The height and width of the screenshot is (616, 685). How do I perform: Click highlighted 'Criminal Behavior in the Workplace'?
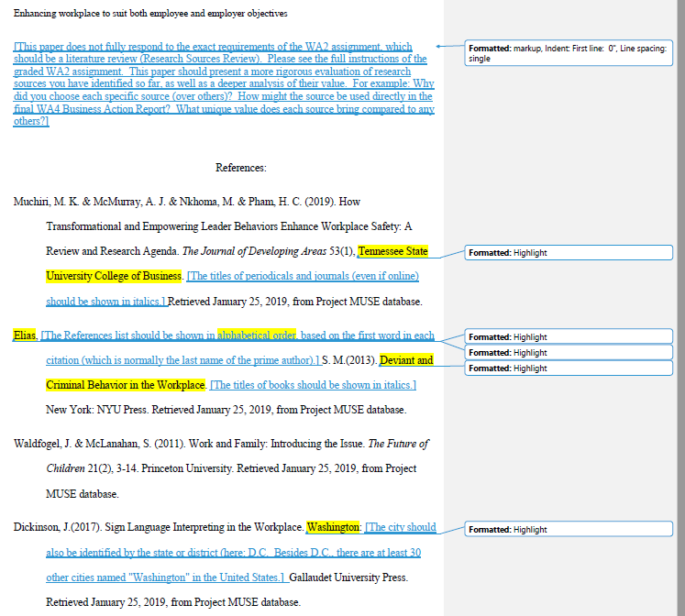[x=126, y=385]
